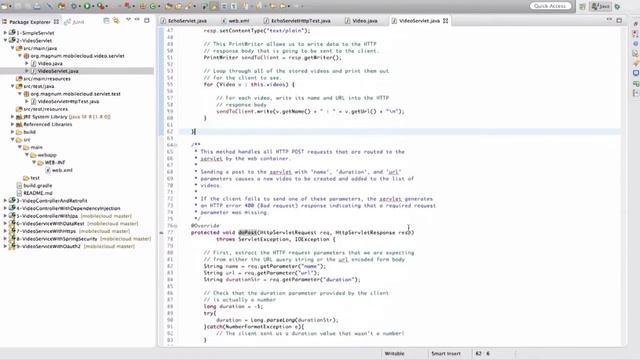Click the Smart Insert status bar entry

[x=446, y=353]
